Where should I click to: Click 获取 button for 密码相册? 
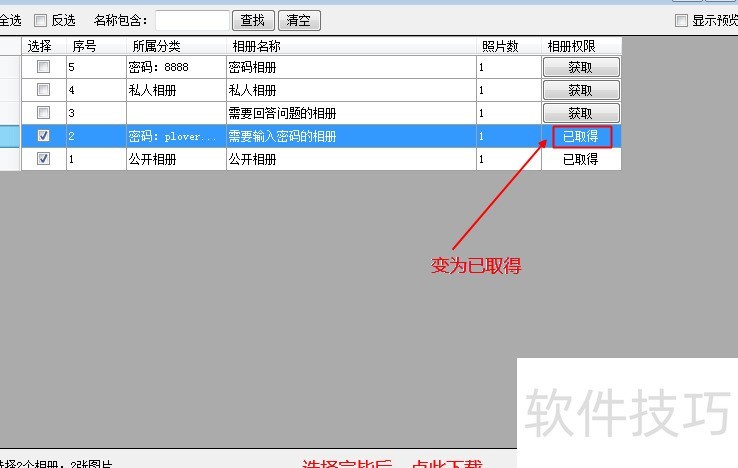pos(581,67)
